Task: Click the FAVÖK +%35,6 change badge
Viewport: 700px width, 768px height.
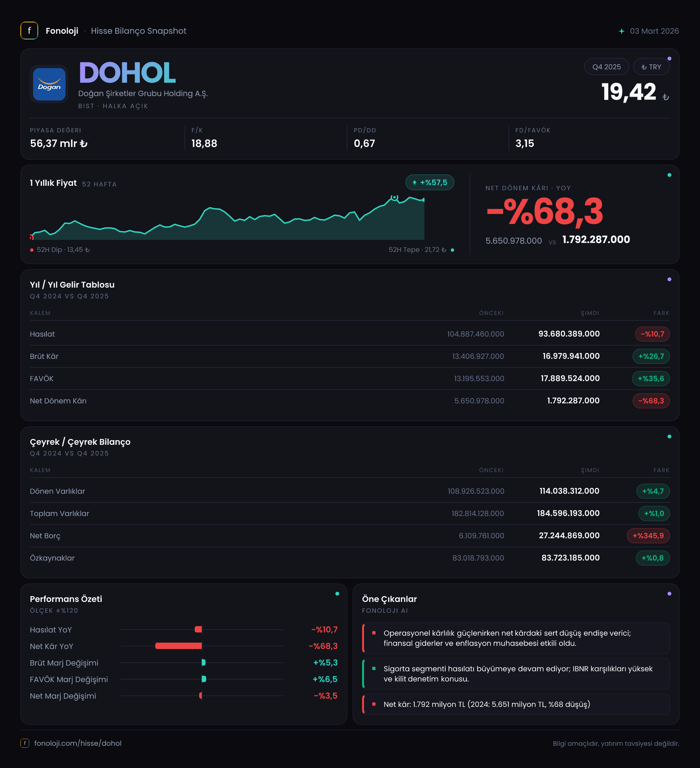Action: [x=651, y=379]
